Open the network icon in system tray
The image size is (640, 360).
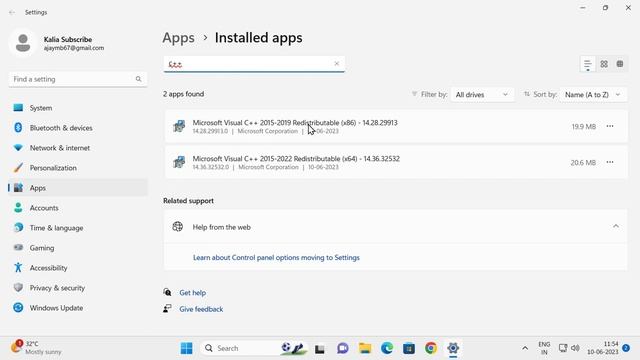(x=563, y=348)
